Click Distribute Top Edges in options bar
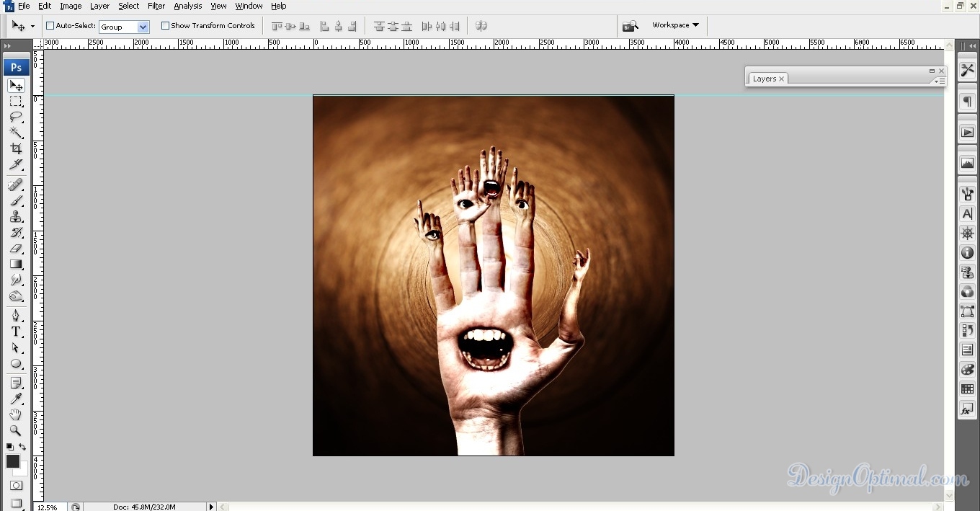Image resolution: width=980 pixels, height=511 pixels. (x=379, y=26)
